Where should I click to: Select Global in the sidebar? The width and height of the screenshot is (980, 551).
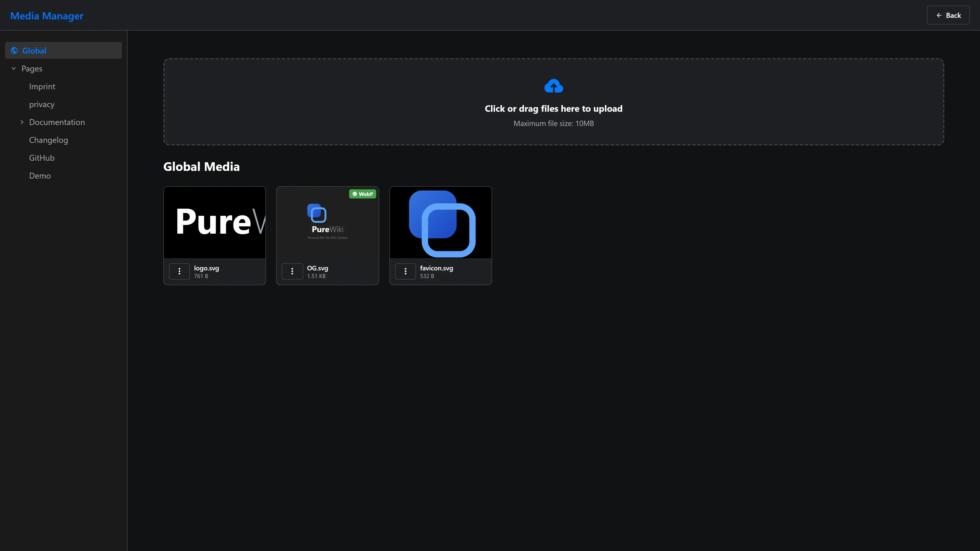[x=64, y=51]
